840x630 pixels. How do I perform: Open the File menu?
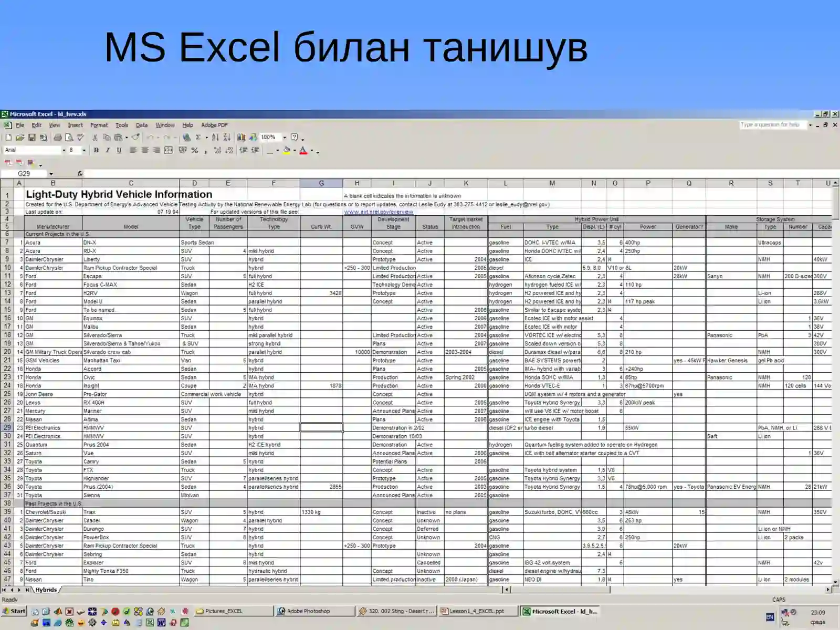[20, 125]
